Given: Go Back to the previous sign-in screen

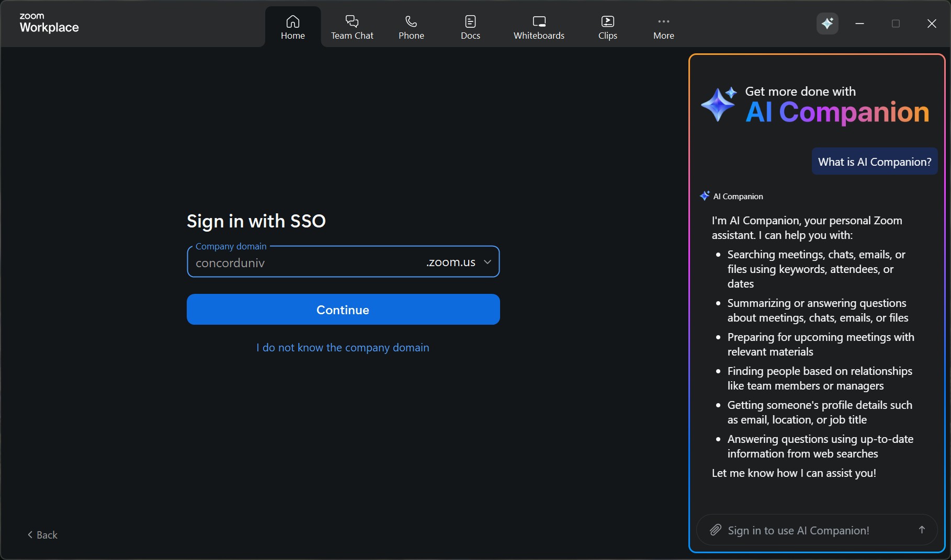Looking at the screenshot, I should (x=42, y=535).
